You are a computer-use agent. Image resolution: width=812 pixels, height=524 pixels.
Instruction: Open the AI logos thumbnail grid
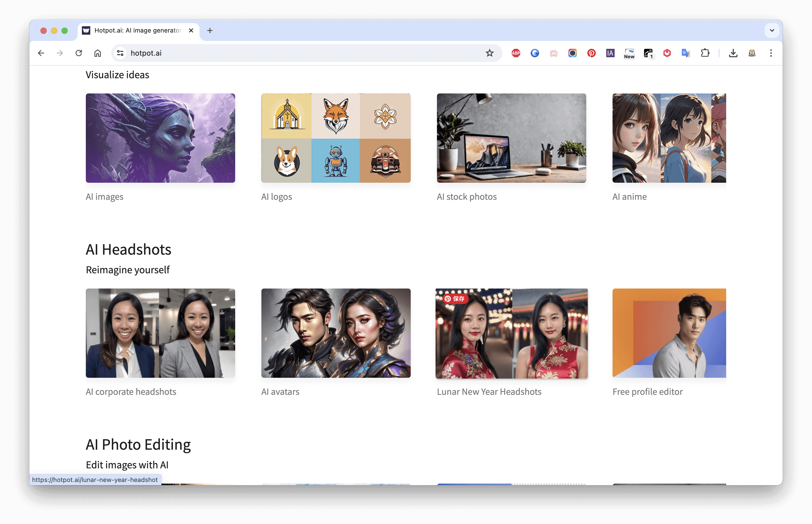point(336,138)
